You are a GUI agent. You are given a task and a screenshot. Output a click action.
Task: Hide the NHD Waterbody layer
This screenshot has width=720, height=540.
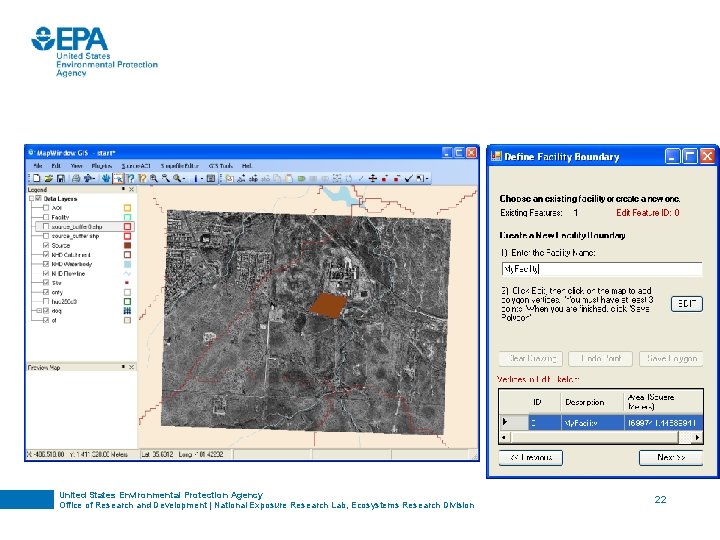[x=46, y=264]
